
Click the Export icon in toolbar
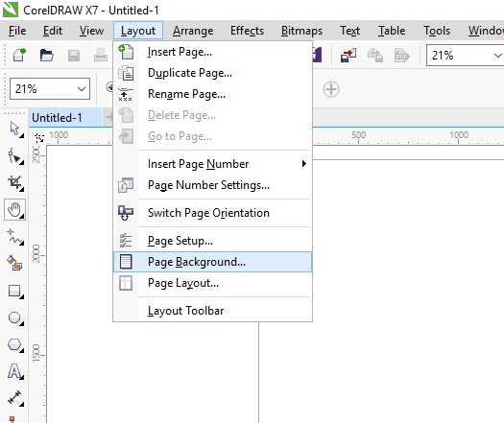(x=375, y=56)
